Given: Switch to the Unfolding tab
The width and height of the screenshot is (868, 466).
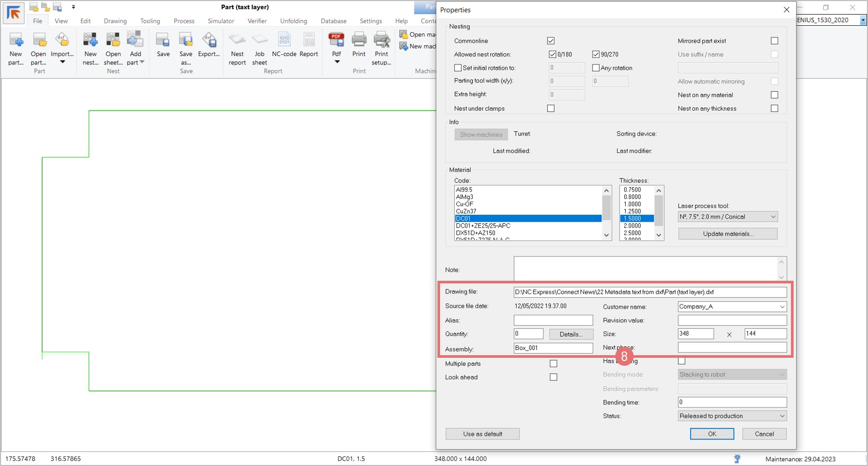Looking at the screenshot, I should click(x=293, y=21).
